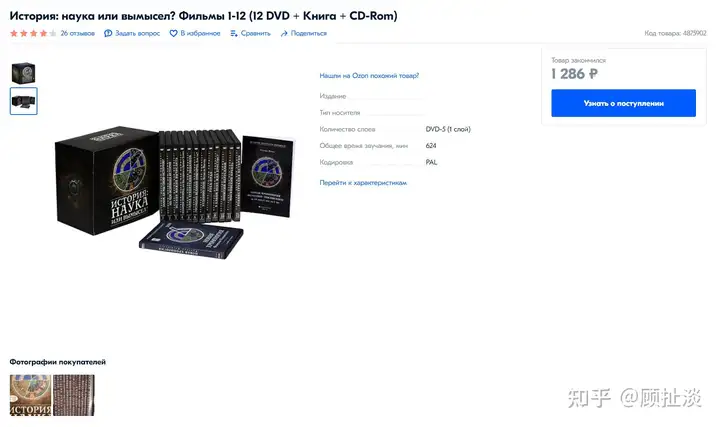This screenshot has height=427, width=720.
Task: Open Нашли на Ozon похожий товар link
Action: (369, 75)
